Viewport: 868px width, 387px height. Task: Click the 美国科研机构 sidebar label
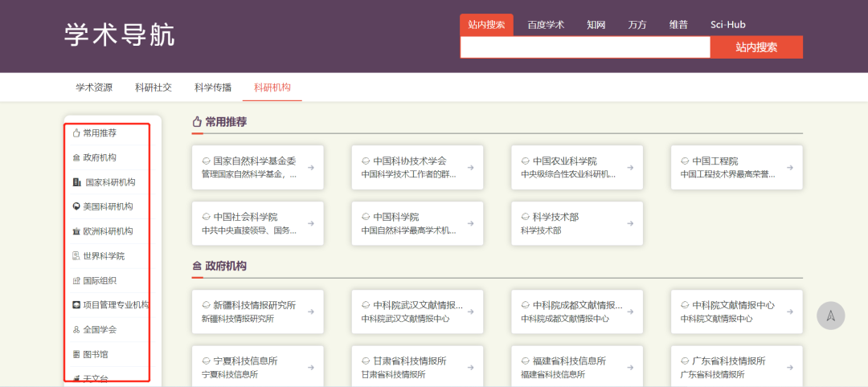108,206
